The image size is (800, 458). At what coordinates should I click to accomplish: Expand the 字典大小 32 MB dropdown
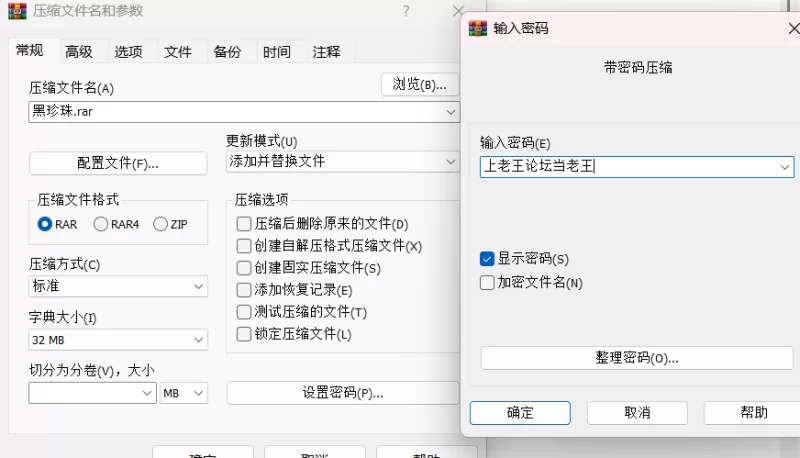(x=118, y=340)
